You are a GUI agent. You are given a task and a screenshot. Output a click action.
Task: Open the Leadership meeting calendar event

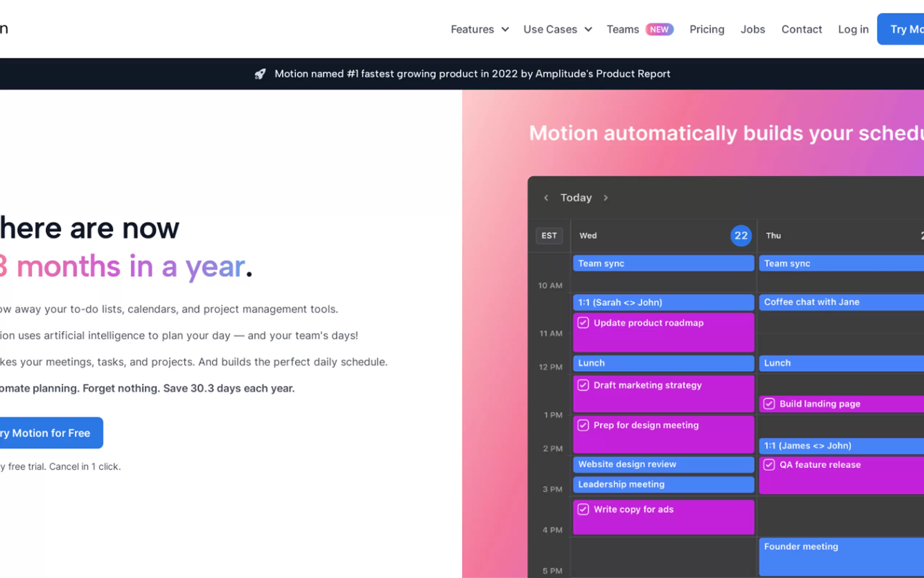pyautogui.click(x=663, y=484)
